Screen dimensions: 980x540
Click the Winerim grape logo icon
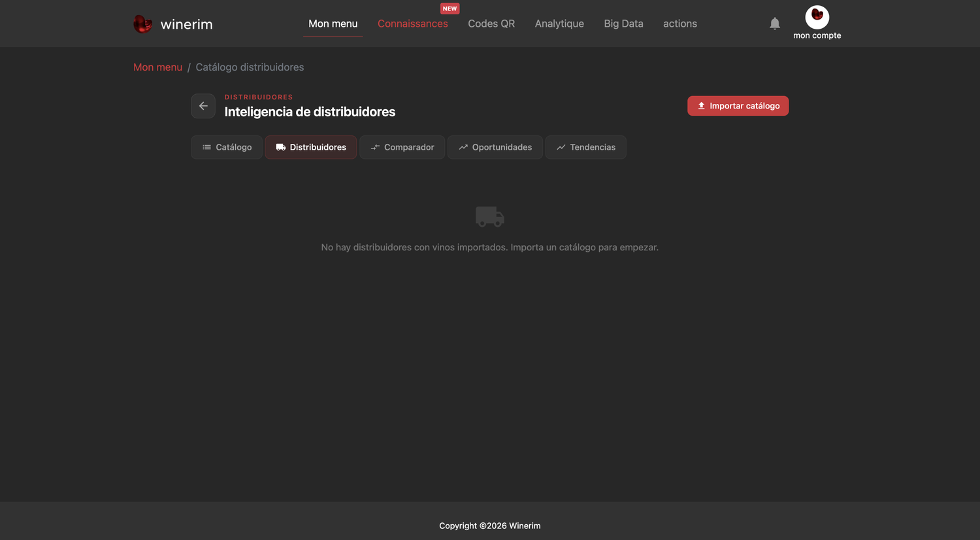pos(142,24)
